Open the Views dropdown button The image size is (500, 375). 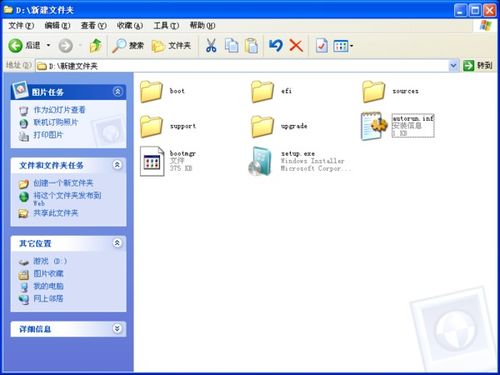(343, 46)
